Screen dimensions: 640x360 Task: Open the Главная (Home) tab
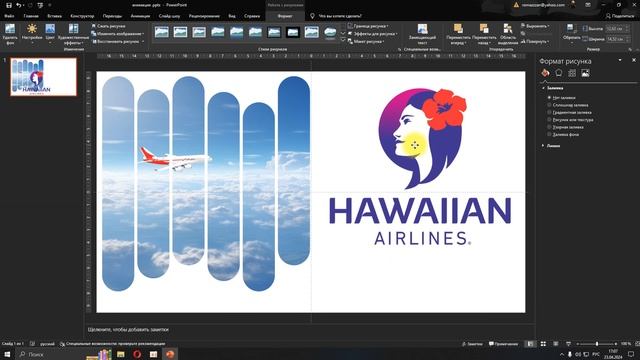click(x=31, y=16)
